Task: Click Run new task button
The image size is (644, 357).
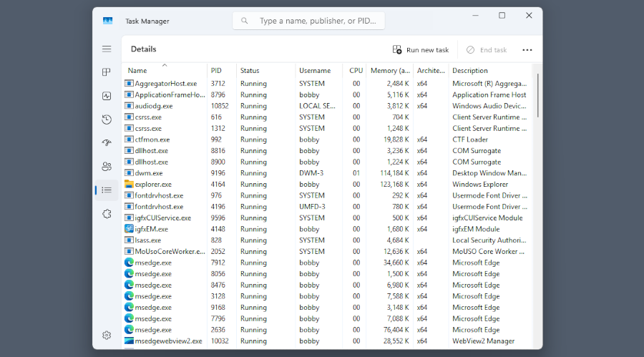Action: point(421,49)
